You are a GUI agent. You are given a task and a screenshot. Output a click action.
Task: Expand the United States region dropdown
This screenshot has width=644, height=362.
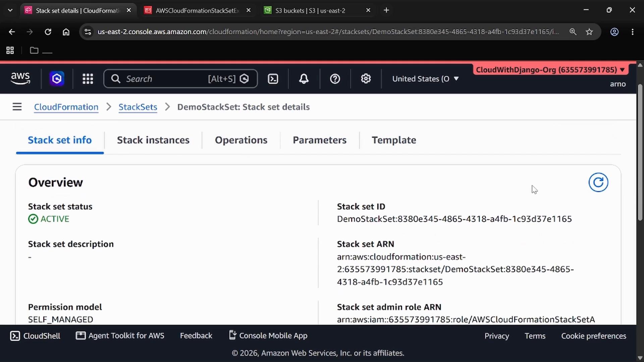click(x=425, y=79)
